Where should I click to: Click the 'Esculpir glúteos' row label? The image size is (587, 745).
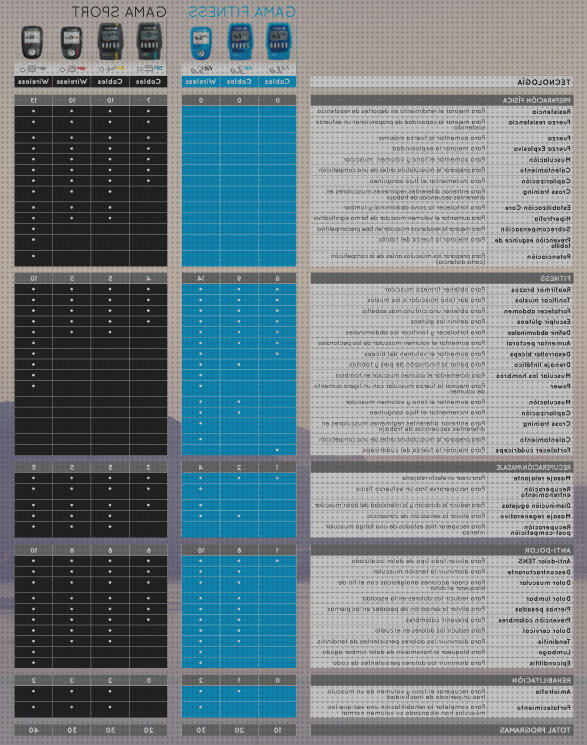pos(543,322)
